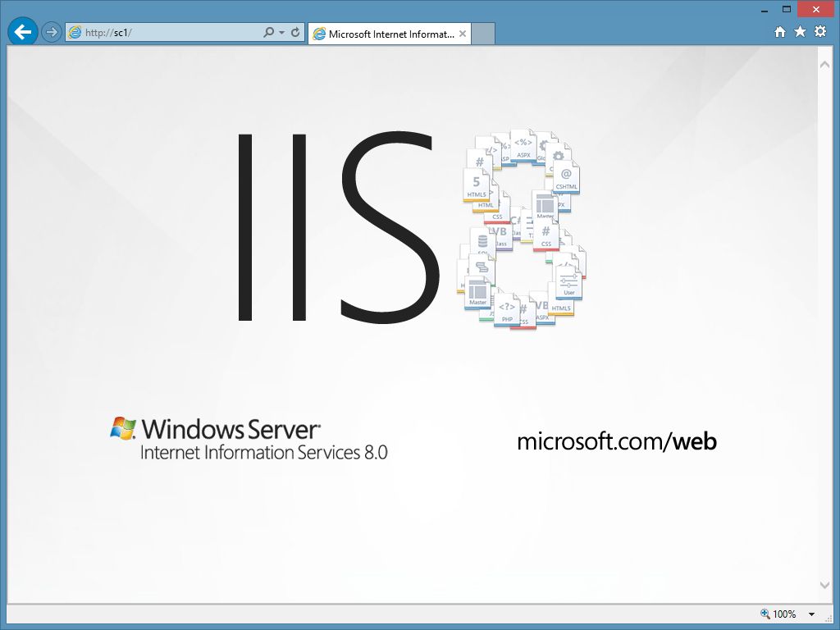Click the zoom magnifier 100% button
This screenshot has width=840, height=630.
[x=778, y=614]
